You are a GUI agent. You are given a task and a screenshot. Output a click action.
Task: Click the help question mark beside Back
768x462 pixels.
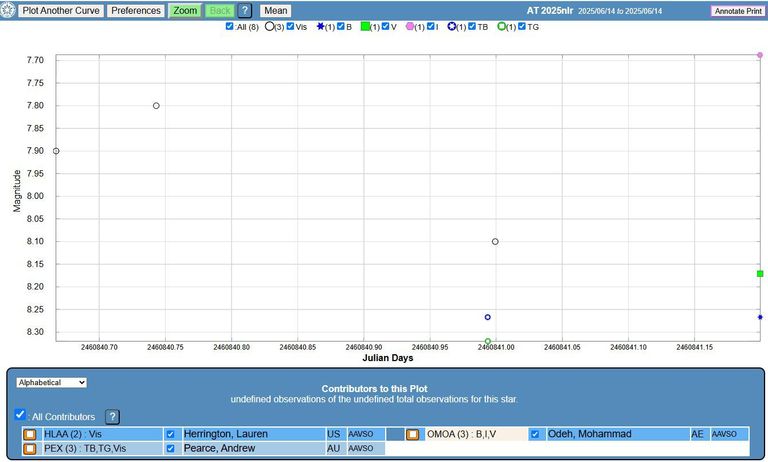245,11
